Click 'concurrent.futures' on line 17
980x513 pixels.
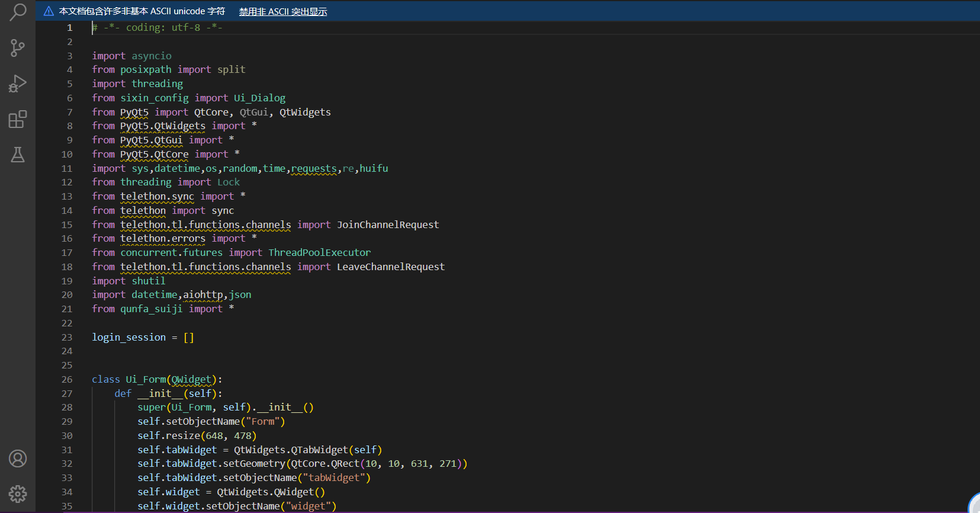[x=172, y=252]
